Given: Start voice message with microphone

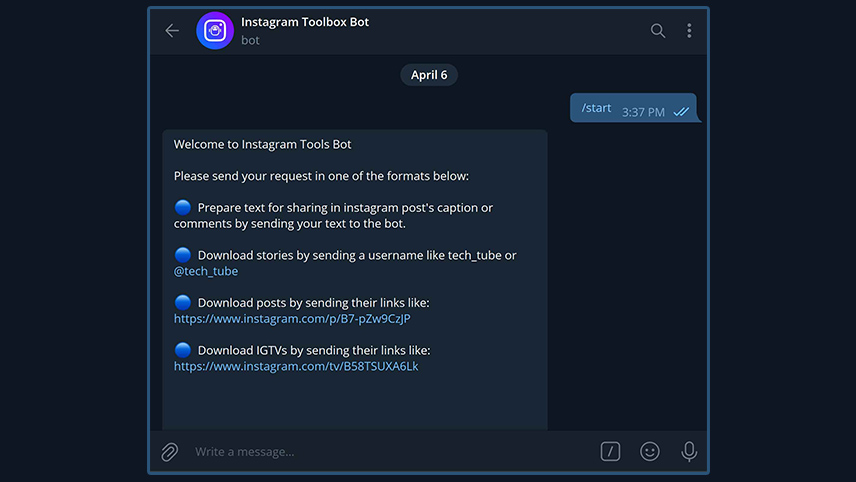Looking at the screenshot, I should click(x=689, y=451).
